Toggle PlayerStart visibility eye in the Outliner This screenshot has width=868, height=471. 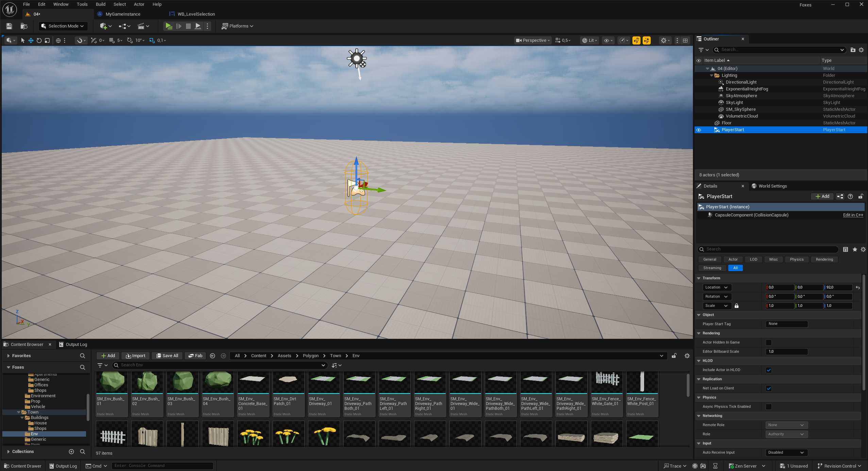pyautogui.click(x=699, y=130)
